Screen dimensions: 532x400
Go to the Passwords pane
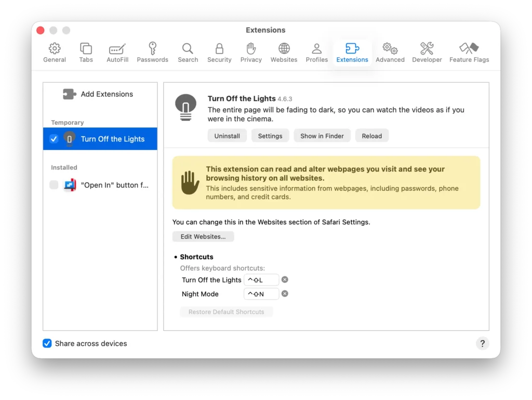tap(152, 53)
